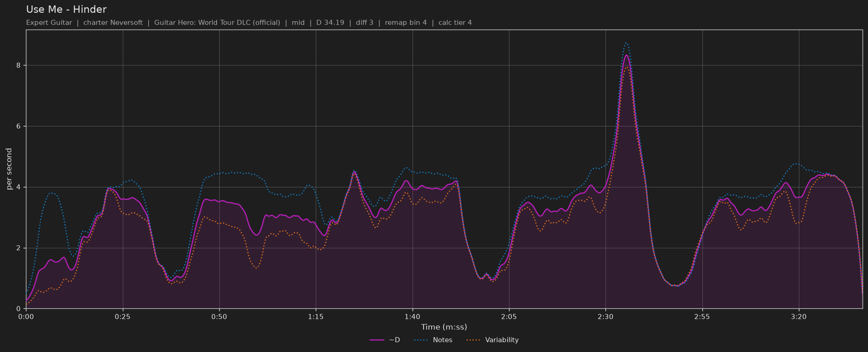Click the 'per second' y-axis label
This screenshot has width=868, height=352.
click(x=9, y=169)
